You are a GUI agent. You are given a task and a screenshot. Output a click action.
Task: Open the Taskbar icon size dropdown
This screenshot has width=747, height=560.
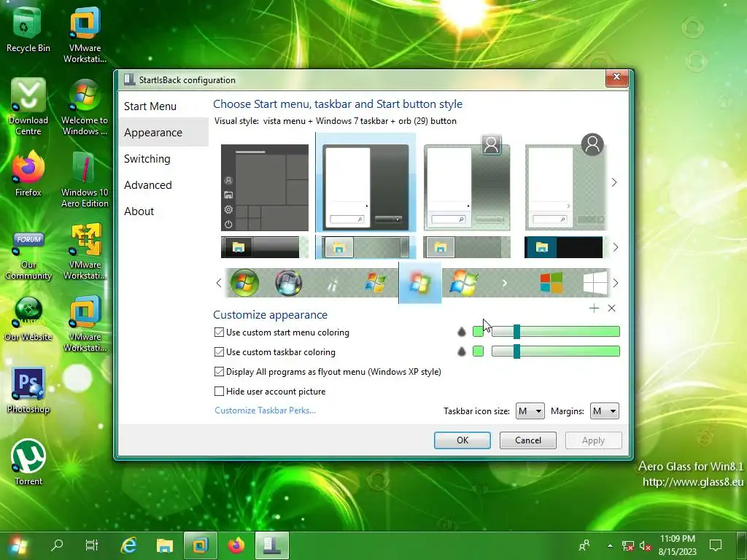coord(530,411)
